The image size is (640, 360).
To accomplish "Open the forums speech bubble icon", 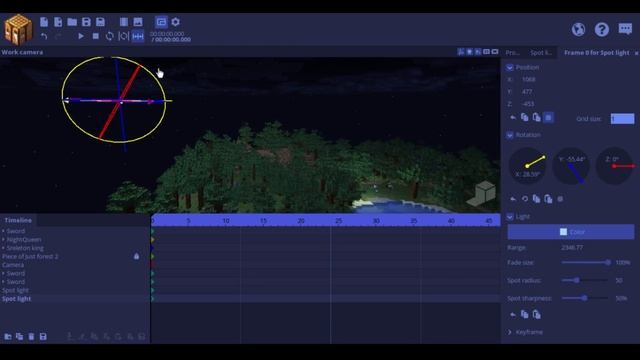I will click(x=625, y=29).
